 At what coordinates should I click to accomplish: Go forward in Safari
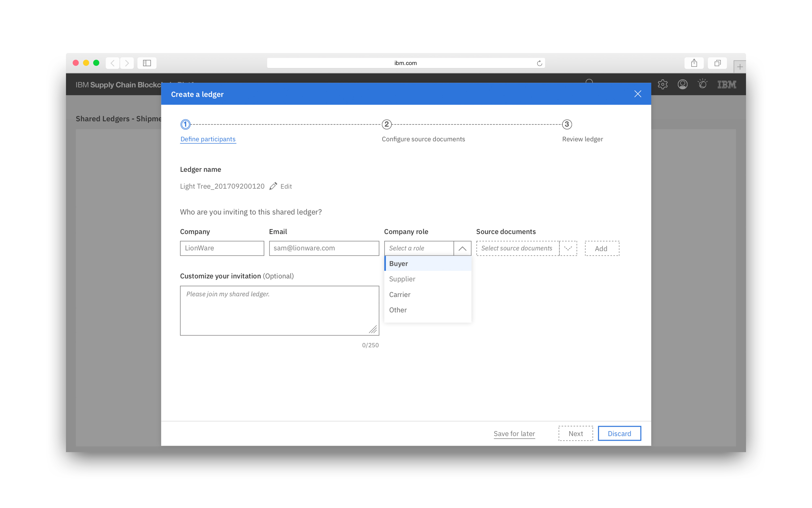127,63
